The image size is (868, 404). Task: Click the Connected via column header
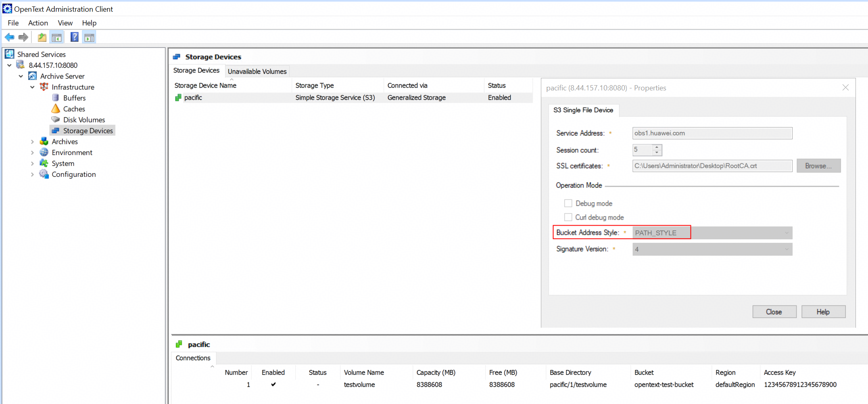(x=434, y=86)
